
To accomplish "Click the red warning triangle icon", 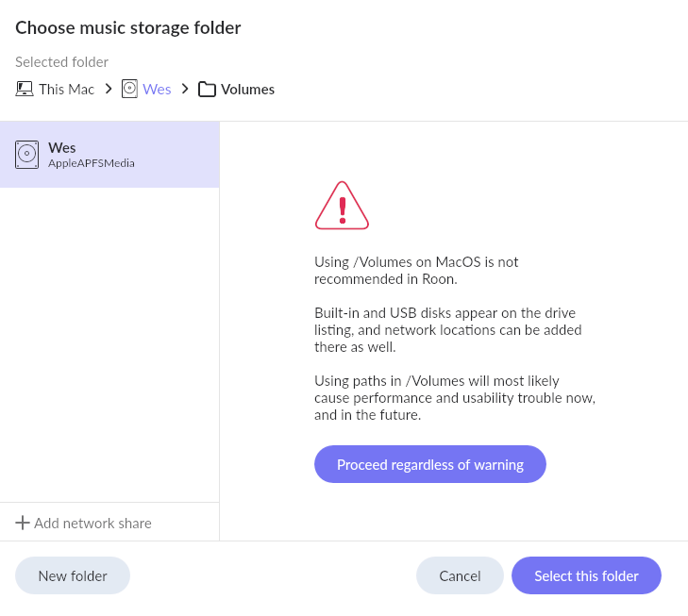I will [342, 206].
